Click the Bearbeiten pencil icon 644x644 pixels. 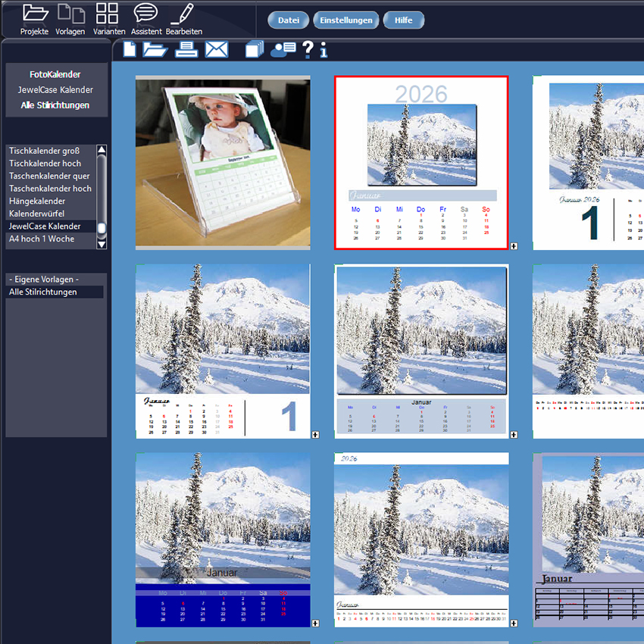tap(183, 18)
